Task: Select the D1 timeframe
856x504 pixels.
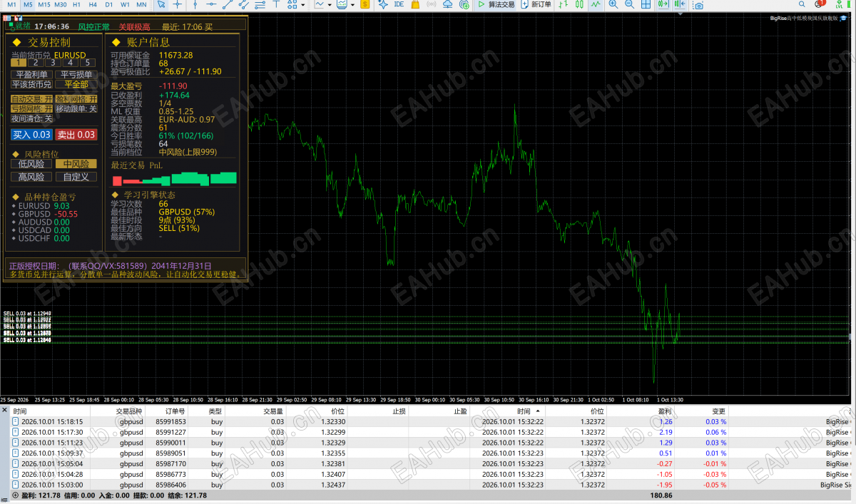Action: [x=108, y=4]
